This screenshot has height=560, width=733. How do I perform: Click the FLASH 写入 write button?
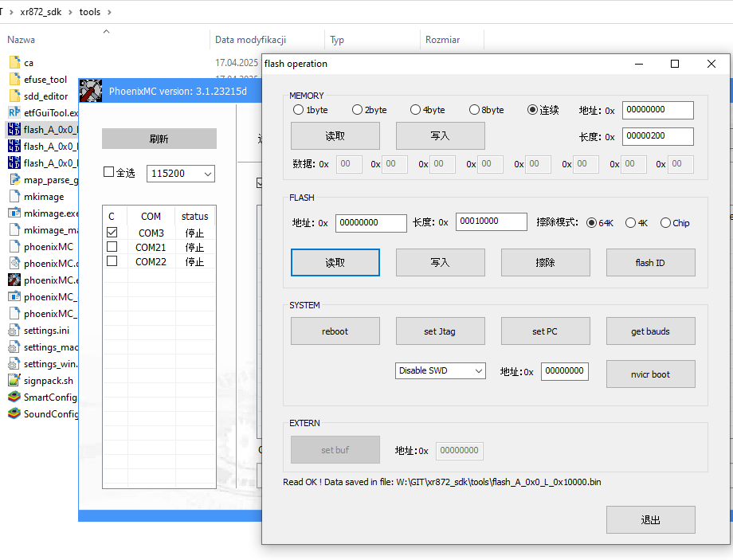441,262
